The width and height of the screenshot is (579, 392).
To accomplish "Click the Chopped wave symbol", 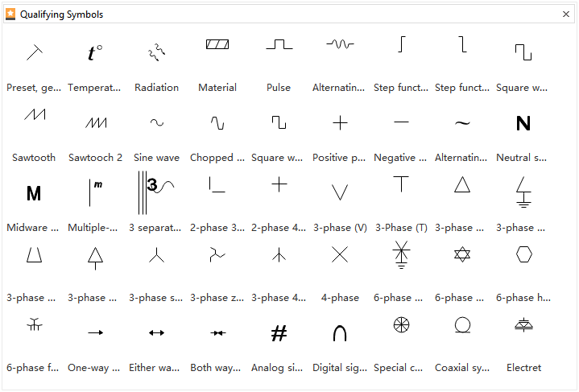I will [x=217, y=122].
